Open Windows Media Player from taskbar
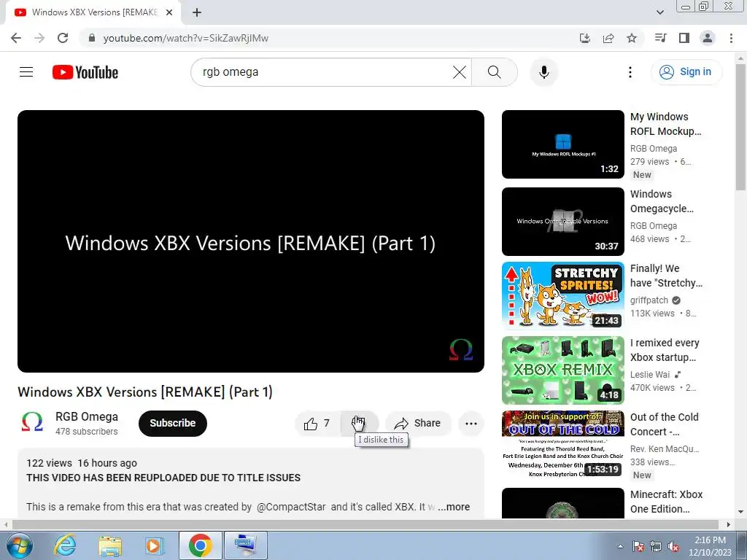This screenshot has height=560, width=747. tap(154, 545)
